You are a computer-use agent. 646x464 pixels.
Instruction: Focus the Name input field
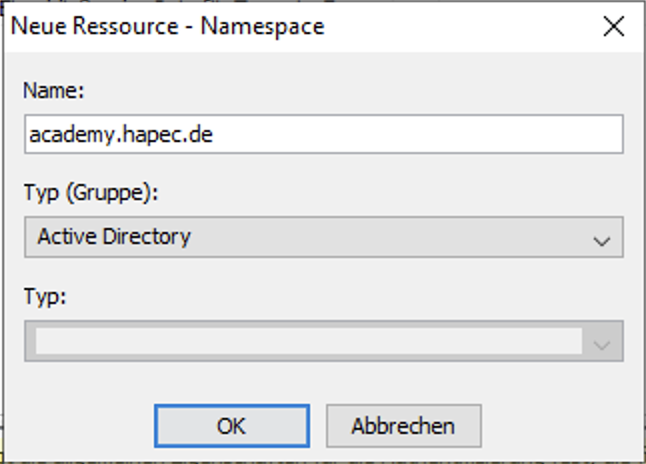pos(323,134)
